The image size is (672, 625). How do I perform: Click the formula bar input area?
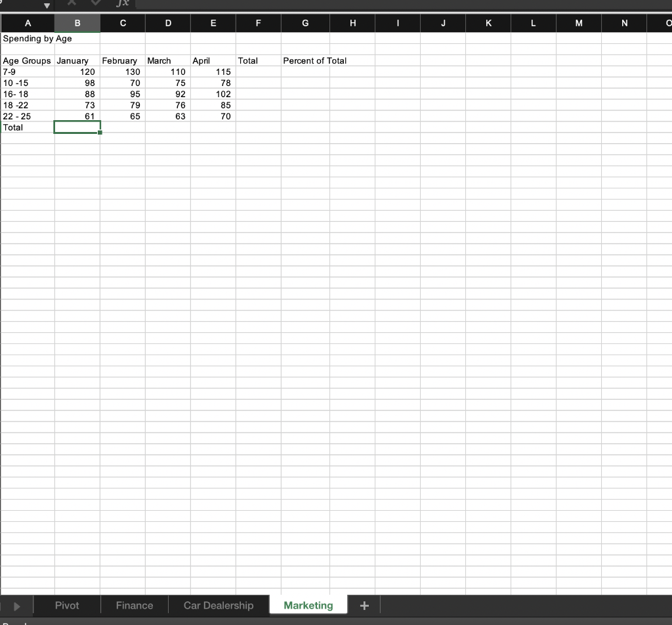pos(403,4)
